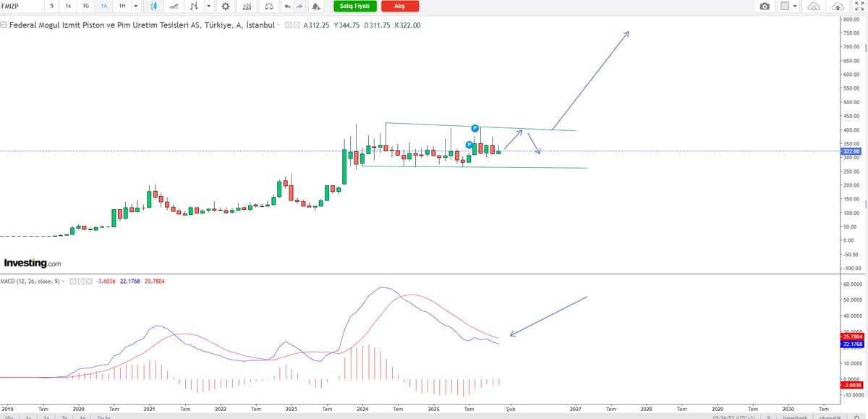Image resolution: width=868 pixels, height=419 pixels.
Task: Redo the chart action arrow
Action: [x=299, y=6]
